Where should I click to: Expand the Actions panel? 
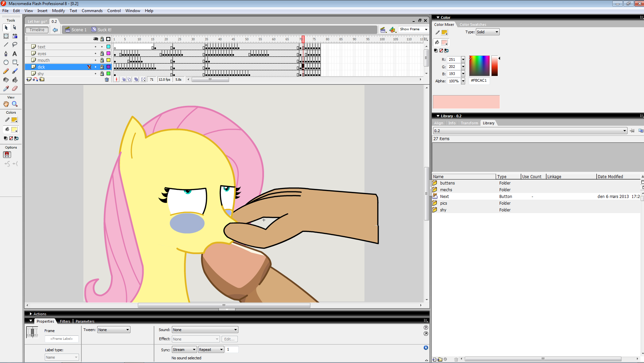tap(31, 314)
